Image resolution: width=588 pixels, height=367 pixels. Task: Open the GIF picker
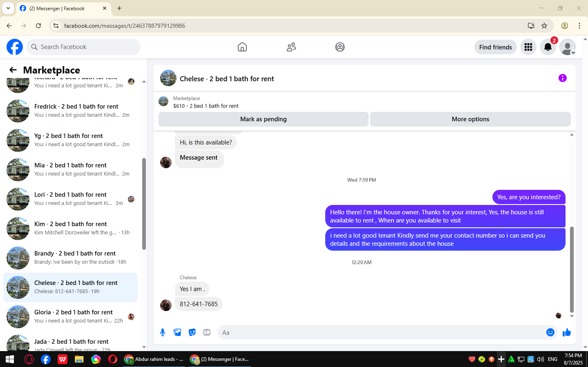[207, 332]
